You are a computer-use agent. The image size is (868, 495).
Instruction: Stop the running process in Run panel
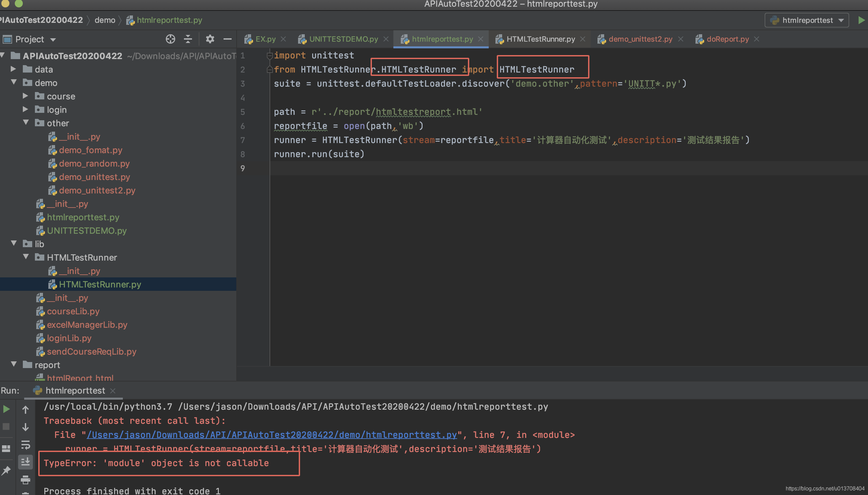pos(6,427)
